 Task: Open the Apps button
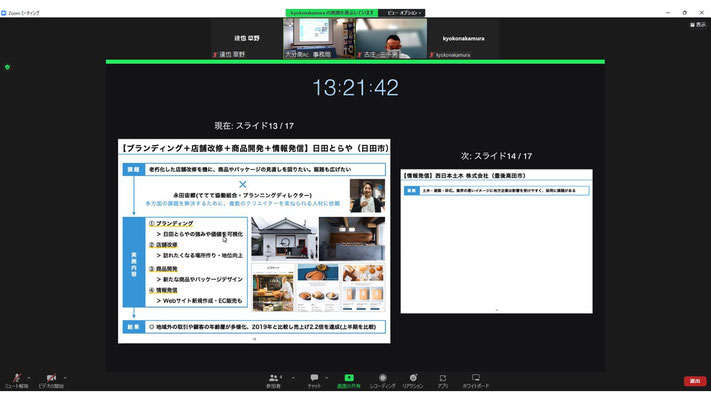pyautogui.click(x=443, y=380)
